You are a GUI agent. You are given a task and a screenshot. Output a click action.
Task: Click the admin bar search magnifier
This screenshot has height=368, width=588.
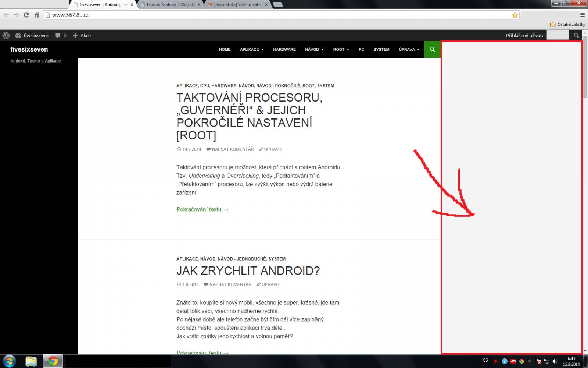[576, 35]
